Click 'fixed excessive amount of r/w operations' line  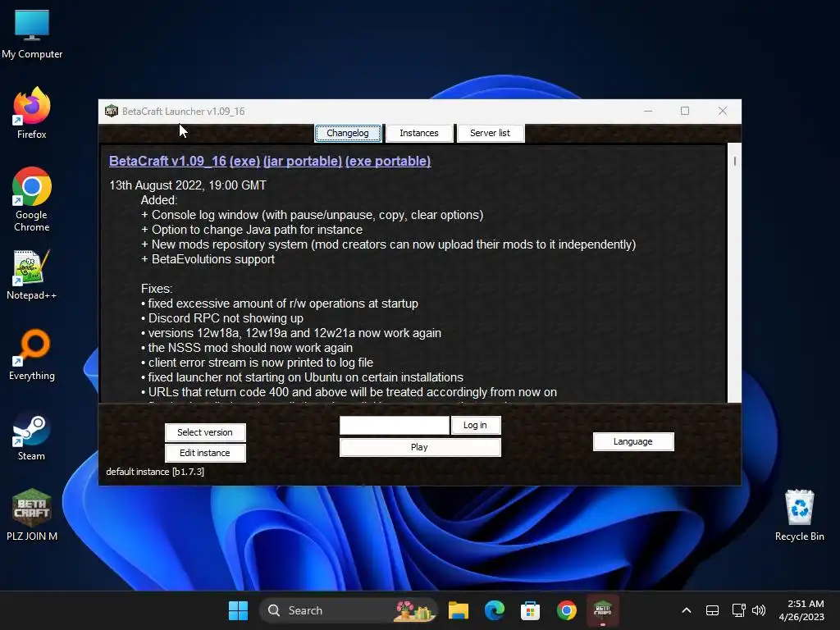coord(280,304)
